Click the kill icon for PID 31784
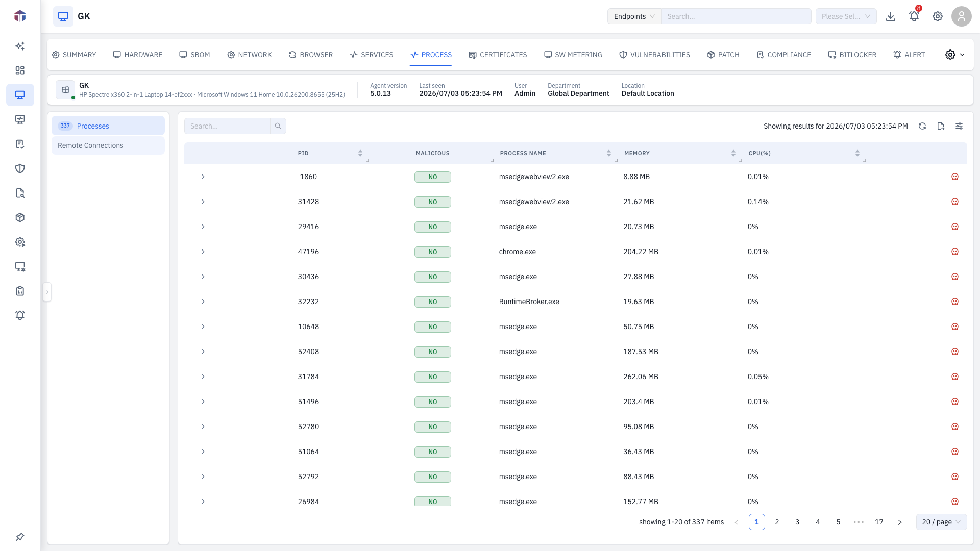Screen dimensions: 980x551 tap(955, 377)
